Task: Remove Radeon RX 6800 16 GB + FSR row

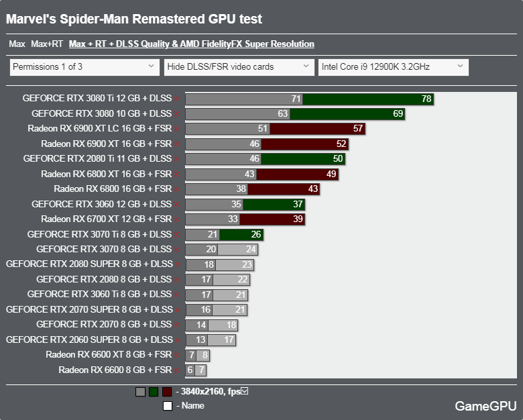Action: point(176,189)
